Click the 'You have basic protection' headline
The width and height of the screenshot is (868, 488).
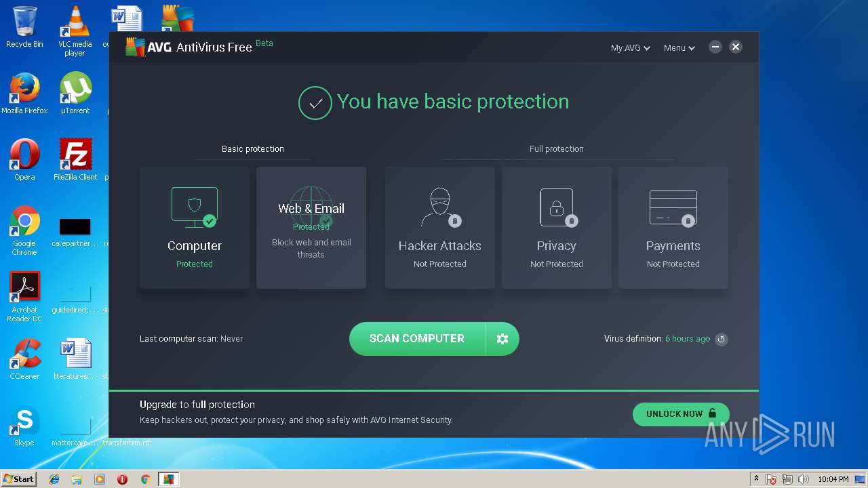453,102
